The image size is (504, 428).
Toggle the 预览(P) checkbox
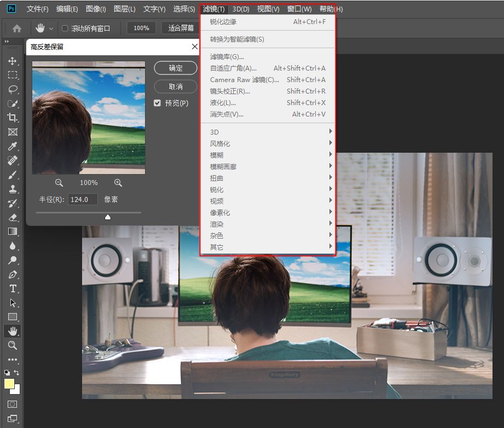pyautogui.click(x=158, y=103)
